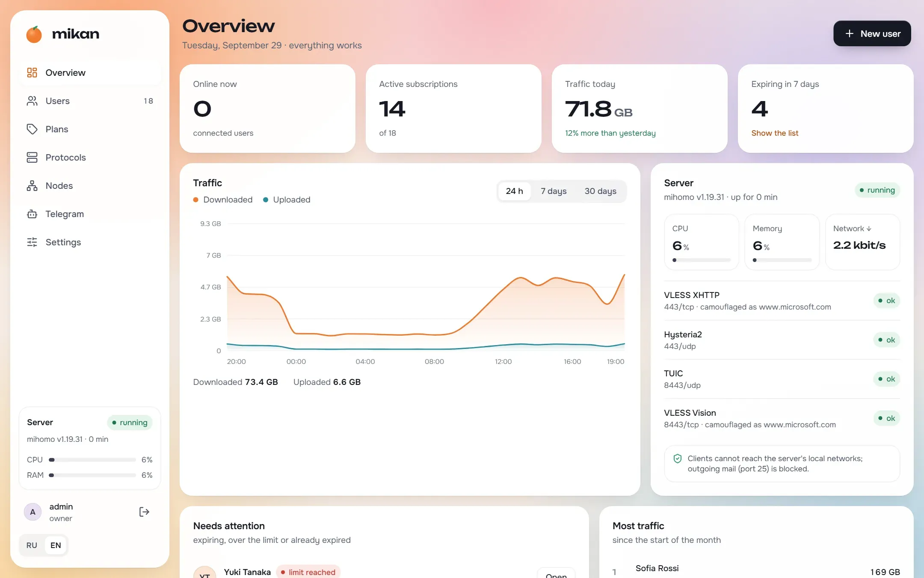Open the Plans menu item
Screen dimensions: 924x578
point(90,129)
